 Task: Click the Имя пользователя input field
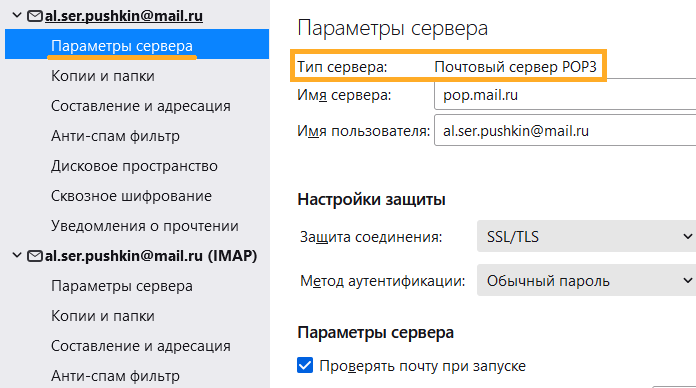pyautogui.click(x=565, y=131)
